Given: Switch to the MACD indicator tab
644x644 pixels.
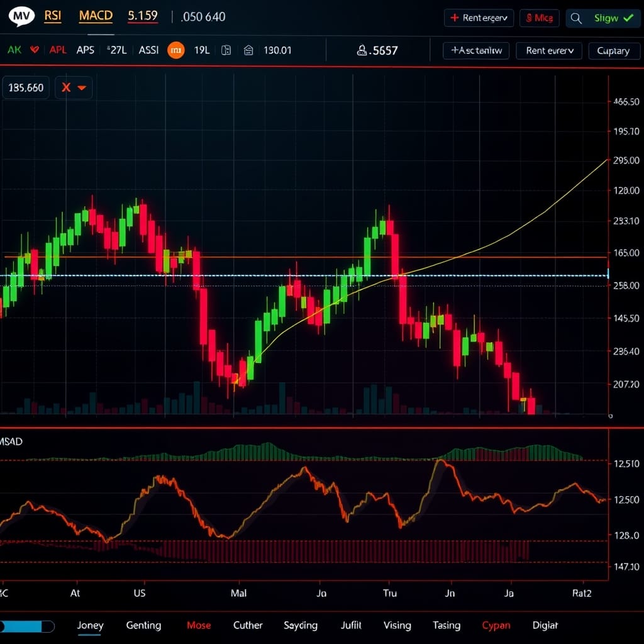Looking at the screenshot, I should coord(96,16).
